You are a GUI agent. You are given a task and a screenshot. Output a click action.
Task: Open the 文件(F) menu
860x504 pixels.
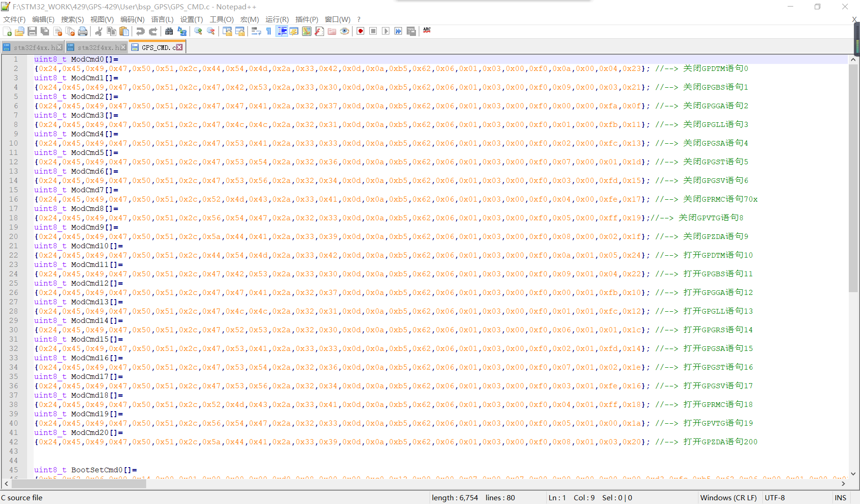tap(14, 19)
